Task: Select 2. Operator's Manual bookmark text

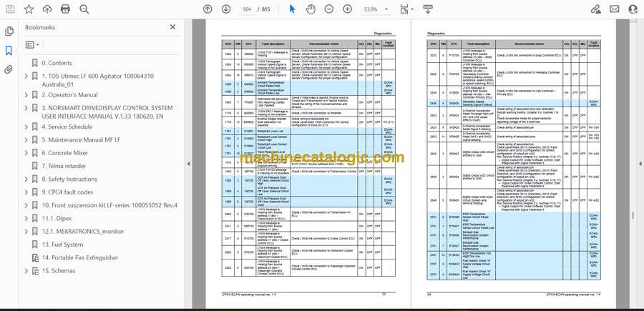Action: click(70, 95)
